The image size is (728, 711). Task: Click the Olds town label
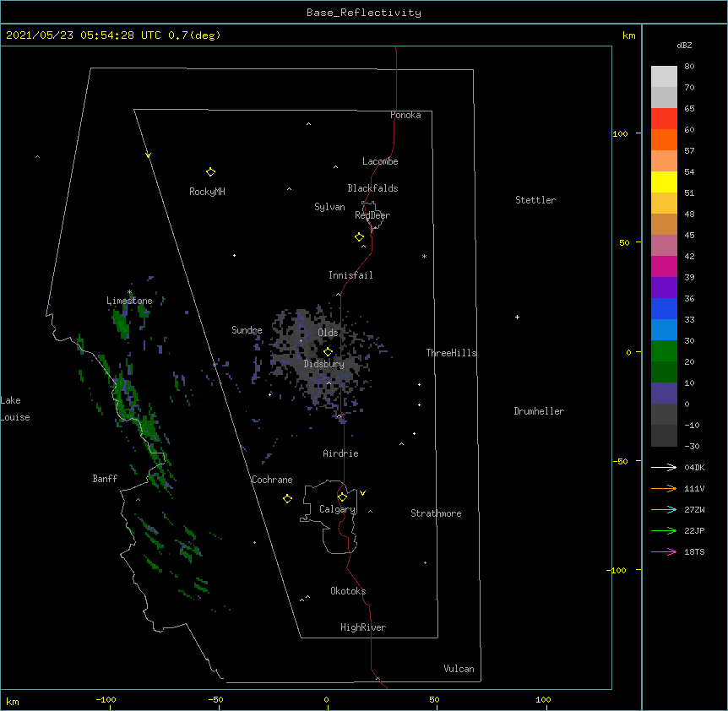pos(328,333)
